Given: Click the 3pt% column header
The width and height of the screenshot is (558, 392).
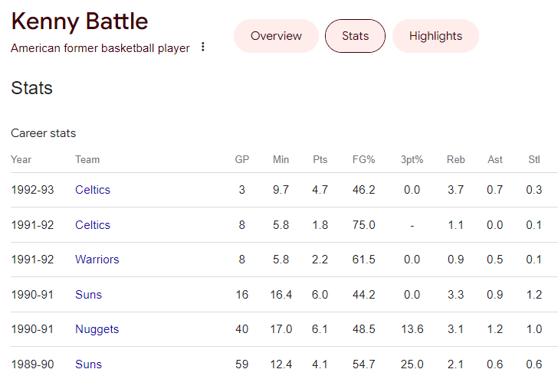Looking at the screenshot, I should pos(412,159).
